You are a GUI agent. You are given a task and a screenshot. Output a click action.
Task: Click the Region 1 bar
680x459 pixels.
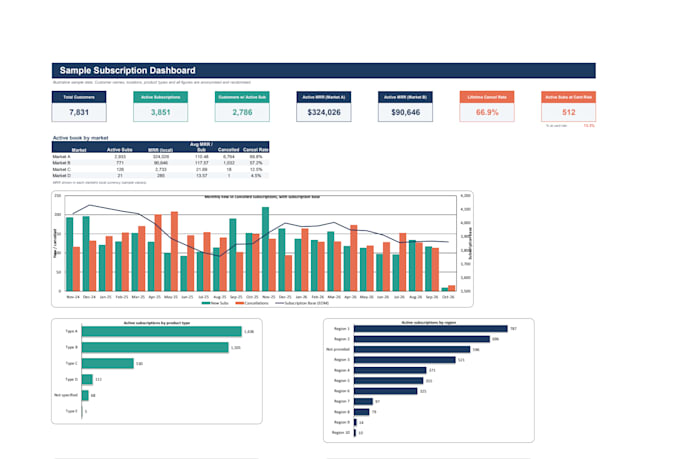(x=431, y=329)
